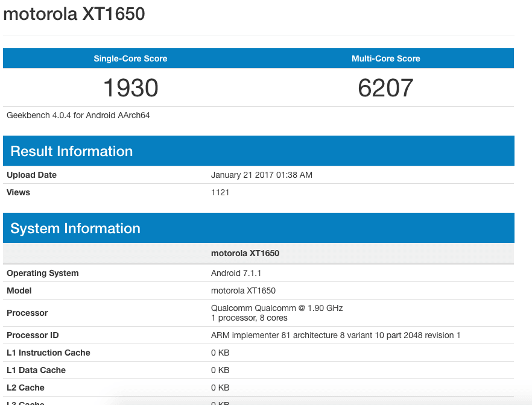Select the Upload Date label
This screenshot has height=405, width=532.
31,175
